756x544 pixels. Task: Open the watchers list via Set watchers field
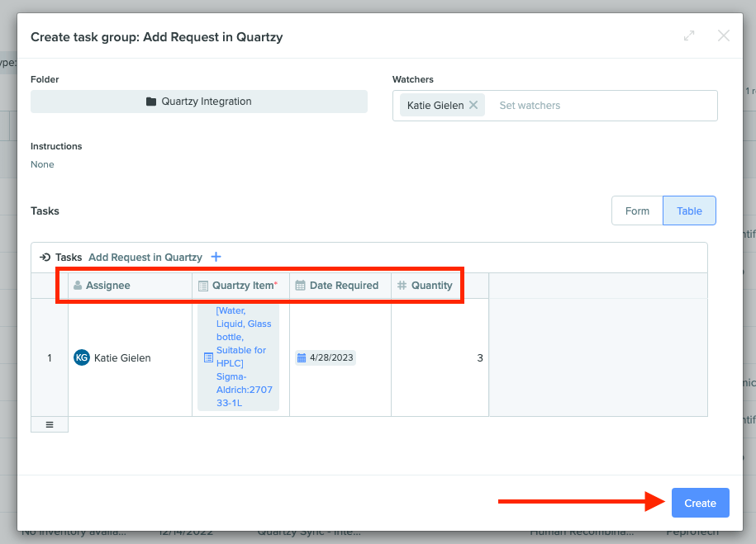[x=529, y=105]
